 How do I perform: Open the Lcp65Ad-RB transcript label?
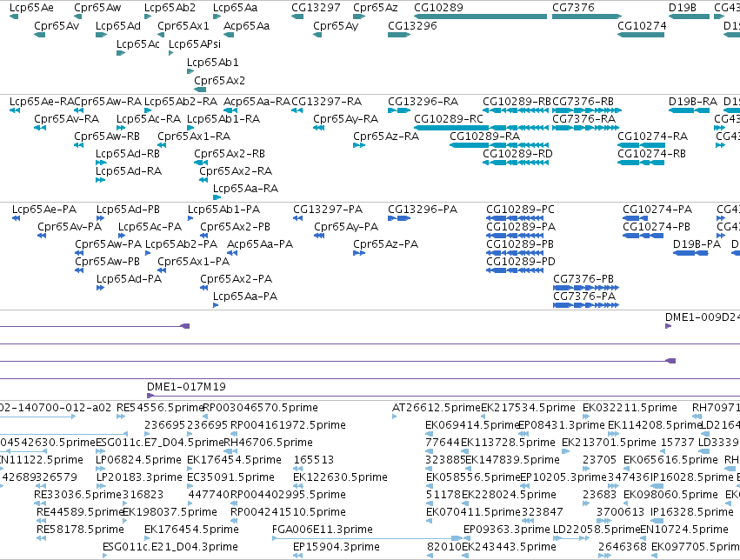click(128, 154)
